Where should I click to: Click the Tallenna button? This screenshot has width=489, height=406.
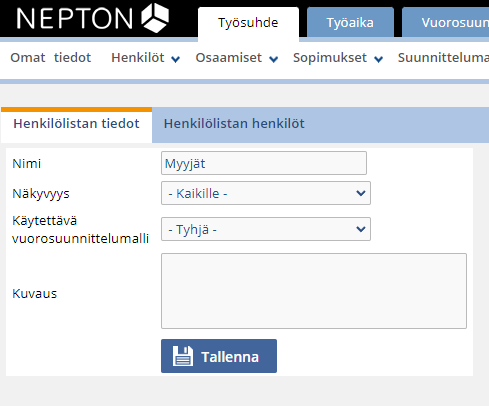219,356
